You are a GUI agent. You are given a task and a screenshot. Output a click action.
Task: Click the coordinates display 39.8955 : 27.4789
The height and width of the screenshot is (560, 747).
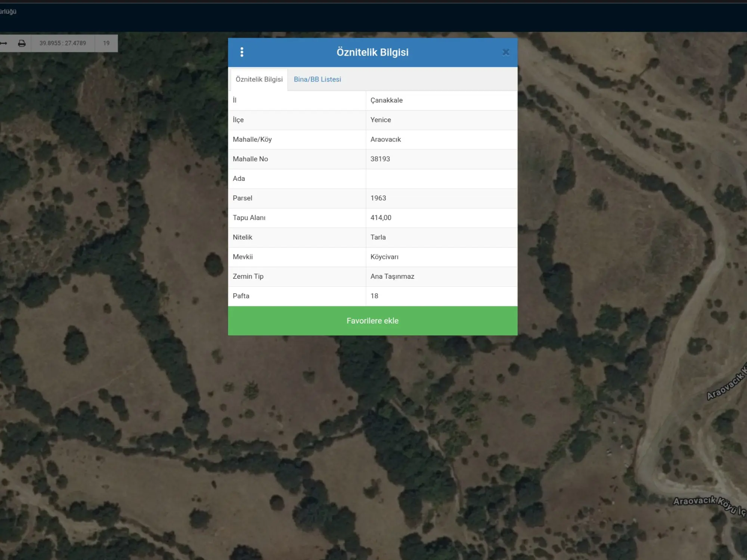tap(63, 43)
